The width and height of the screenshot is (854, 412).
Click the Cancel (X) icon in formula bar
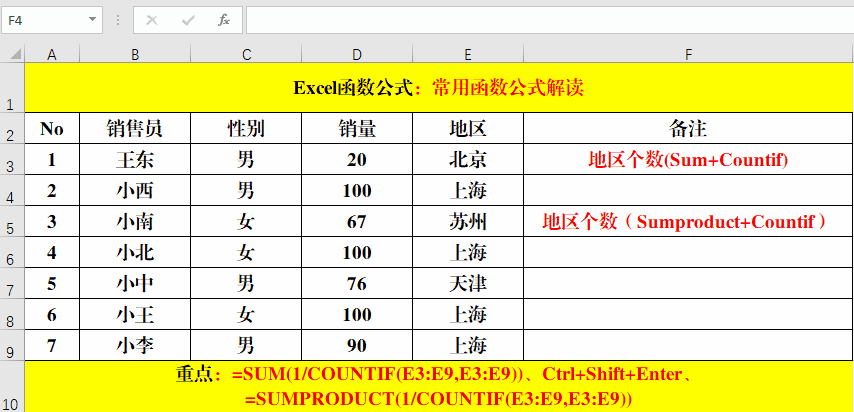click(152, 21)
